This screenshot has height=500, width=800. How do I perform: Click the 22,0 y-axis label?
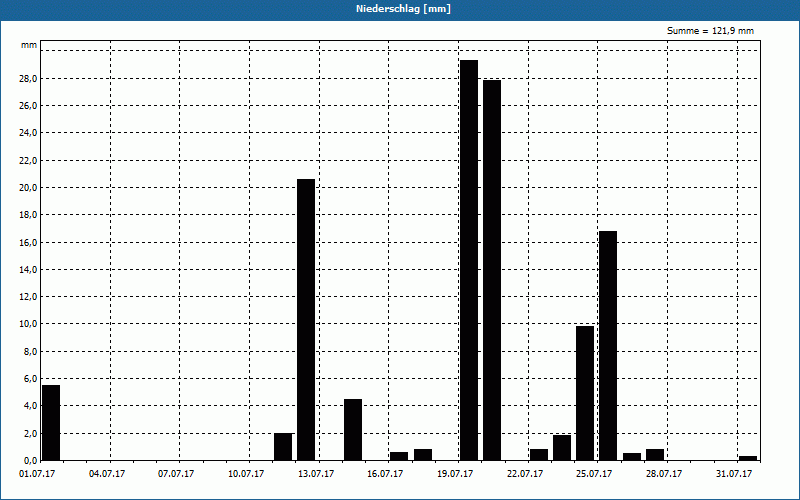coord(28,161)
